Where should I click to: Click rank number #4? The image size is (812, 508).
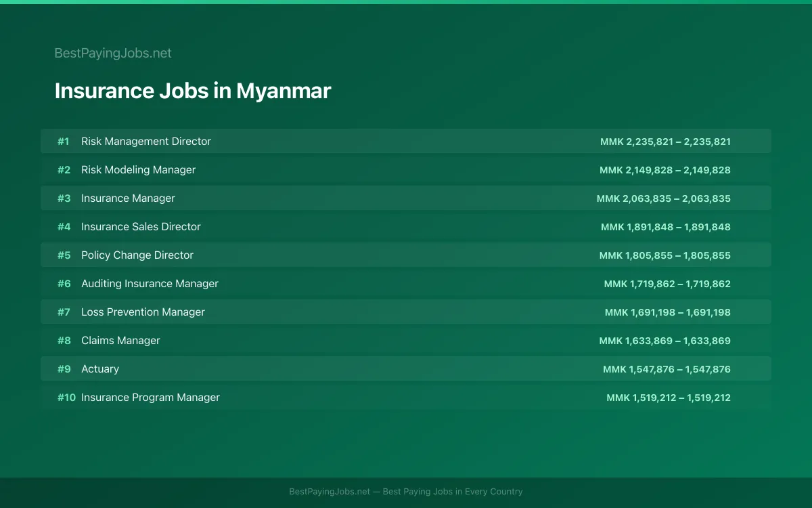coord(64,227)
